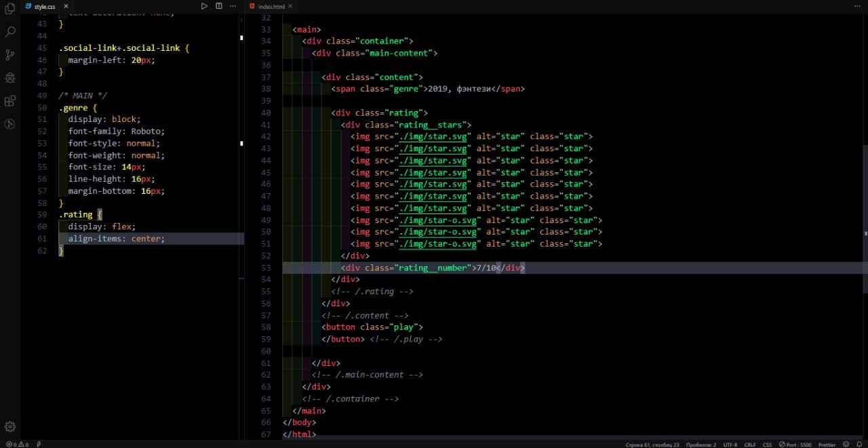The image size is (868, 448).
Task: Click the Manage gear icon
Action: click(x=10, y=427)
